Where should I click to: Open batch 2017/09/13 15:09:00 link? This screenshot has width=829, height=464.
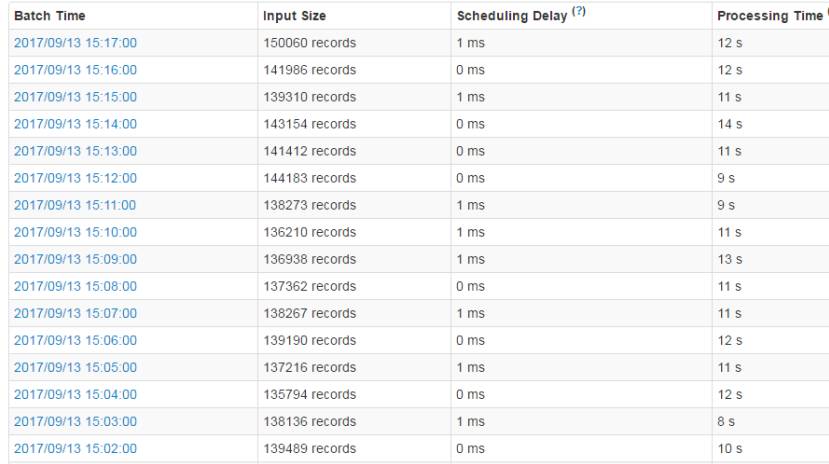click(x=75, y=259)
